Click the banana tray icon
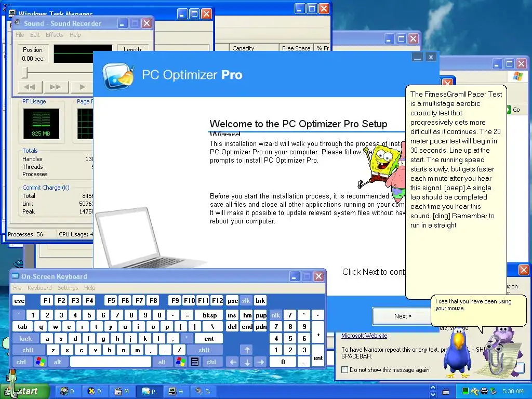 point(475,391)
